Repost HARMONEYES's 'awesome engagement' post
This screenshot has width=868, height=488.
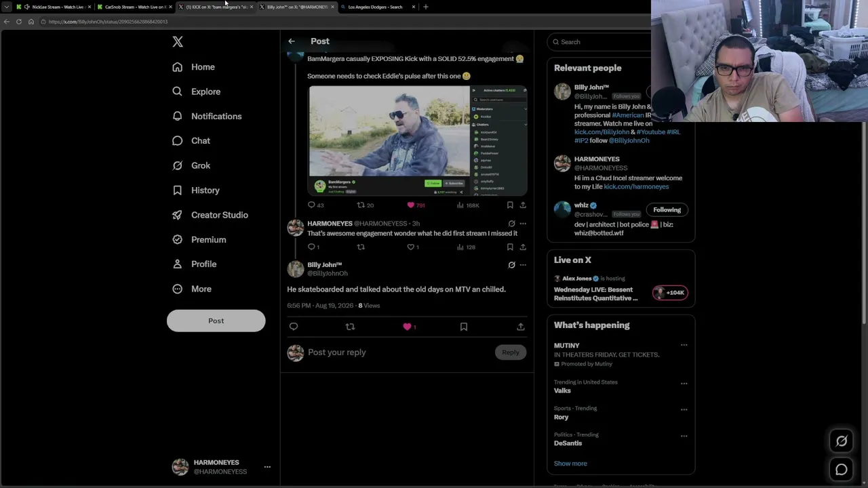(361, 247)
